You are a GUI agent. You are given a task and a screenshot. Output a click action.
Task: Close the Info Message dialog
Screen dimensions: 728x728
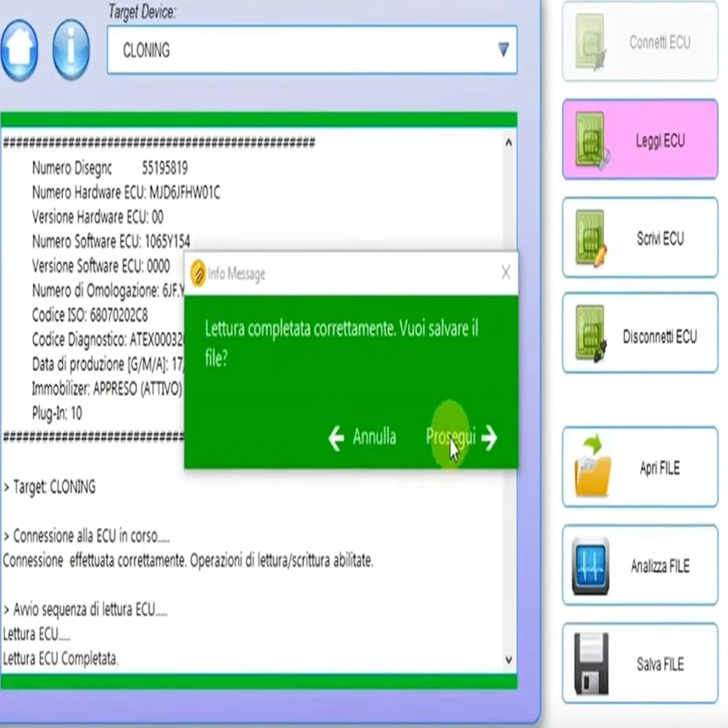pos(506,272)
